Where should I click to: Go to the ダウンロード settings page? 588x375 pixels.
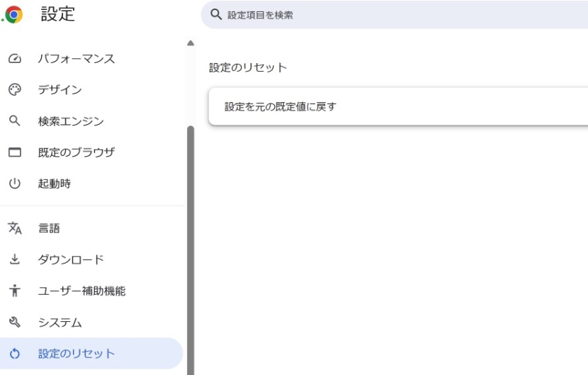click(70, 259)
